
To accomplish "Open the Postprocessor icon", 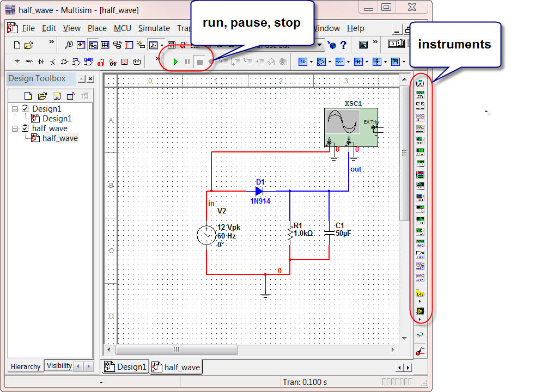I will 172,45.
